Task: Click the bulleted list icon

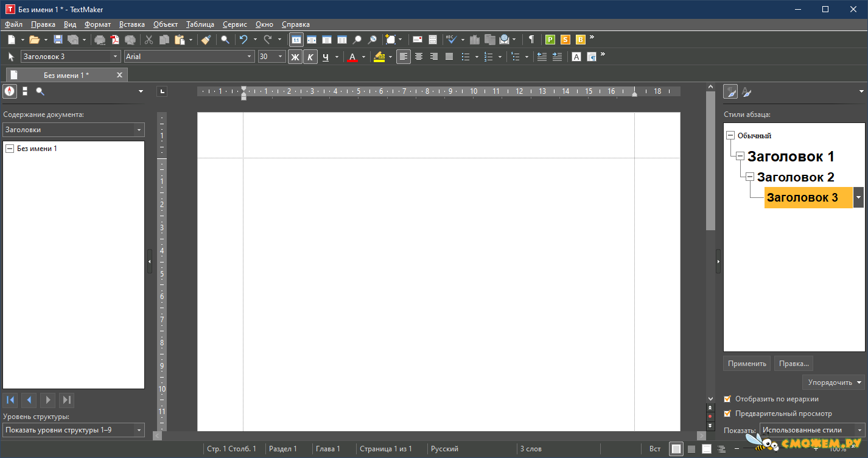Action: (x=466, y=57)
